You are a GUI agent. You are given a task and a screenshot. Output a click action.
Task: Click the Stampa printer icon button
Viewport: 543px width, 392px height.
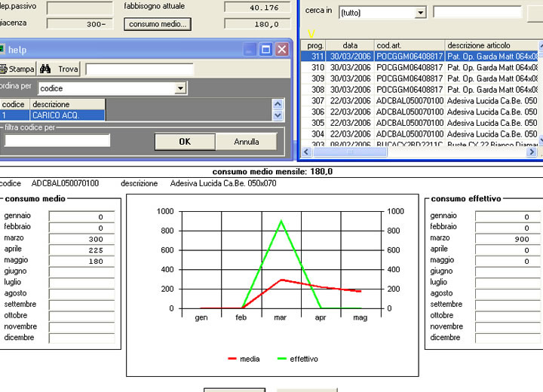click(17, 69)
